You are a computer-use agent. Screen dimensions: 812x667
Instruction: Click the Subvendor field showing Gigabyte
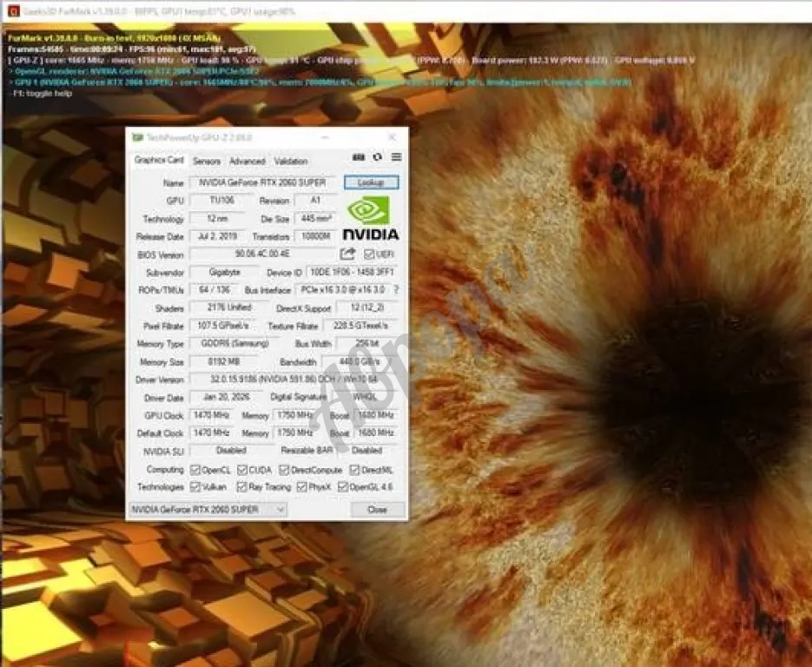point(224,272)
